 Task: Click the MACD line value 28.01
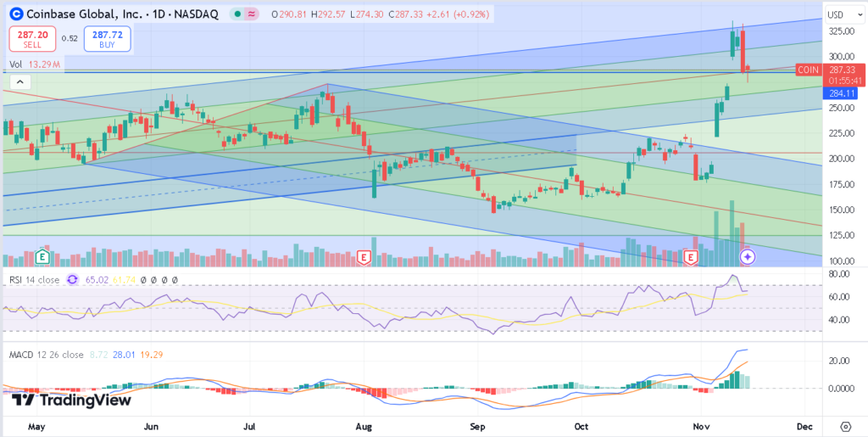click(x=124, y=355)
